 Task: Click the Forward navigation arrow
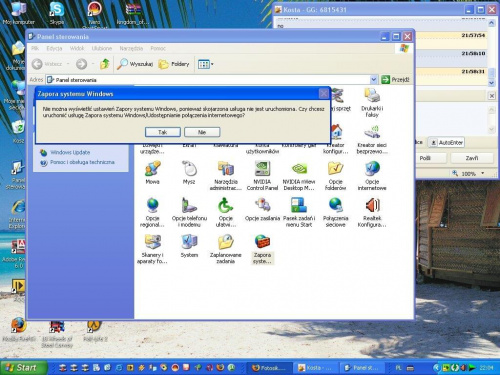pyautogui.click(x=81, y=64)
